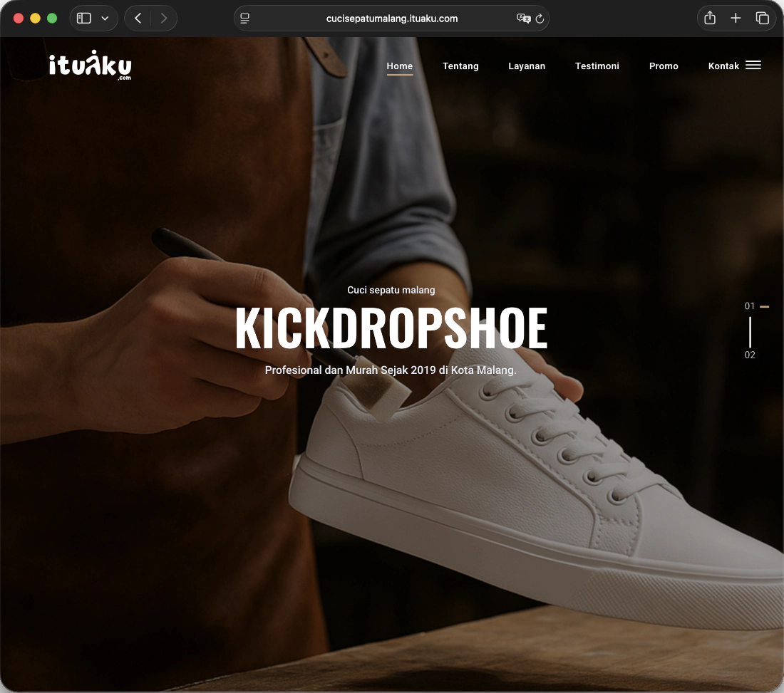
Task: Toggle the Safari sidebar
Action: point(84,19)
